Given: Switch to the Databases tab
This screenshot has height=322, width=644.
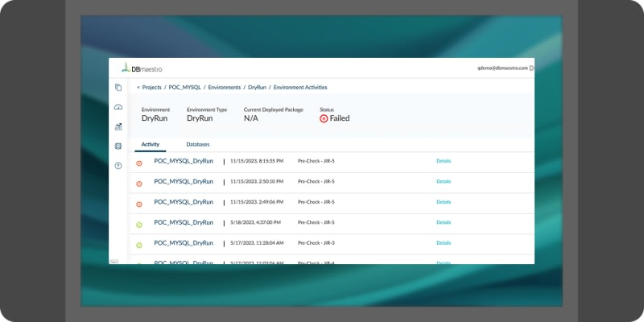Looking at the screenshot, I should (198, 145).
